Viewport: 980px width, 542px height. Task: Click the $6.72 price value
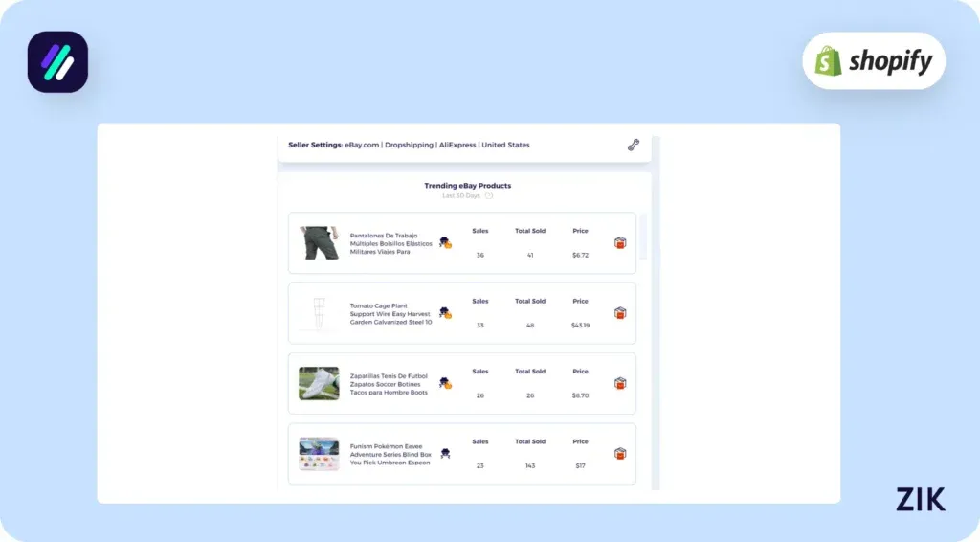pyautogui.click(x=580, y=255)
